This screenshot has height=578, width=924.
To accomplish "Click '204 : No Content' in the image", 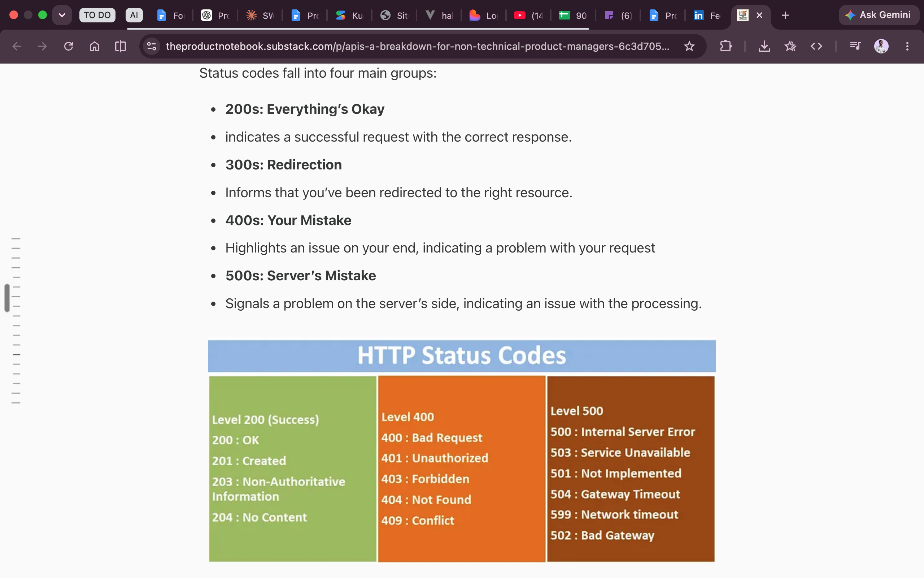I will (259, 517).
